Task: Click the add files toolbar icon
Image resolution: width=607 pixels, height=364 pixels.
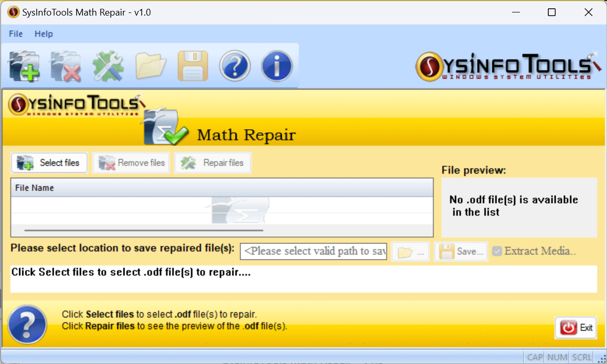Action: pyautogui.click(x=24, y=66)
